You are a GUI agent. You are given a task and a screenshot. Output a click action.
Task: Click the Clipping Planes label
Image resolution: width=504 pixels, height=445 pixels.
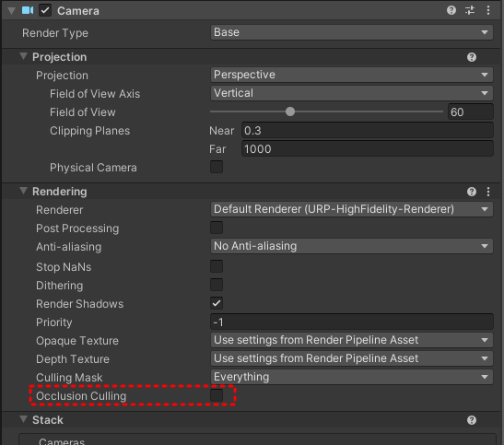[x=89, y=131]
